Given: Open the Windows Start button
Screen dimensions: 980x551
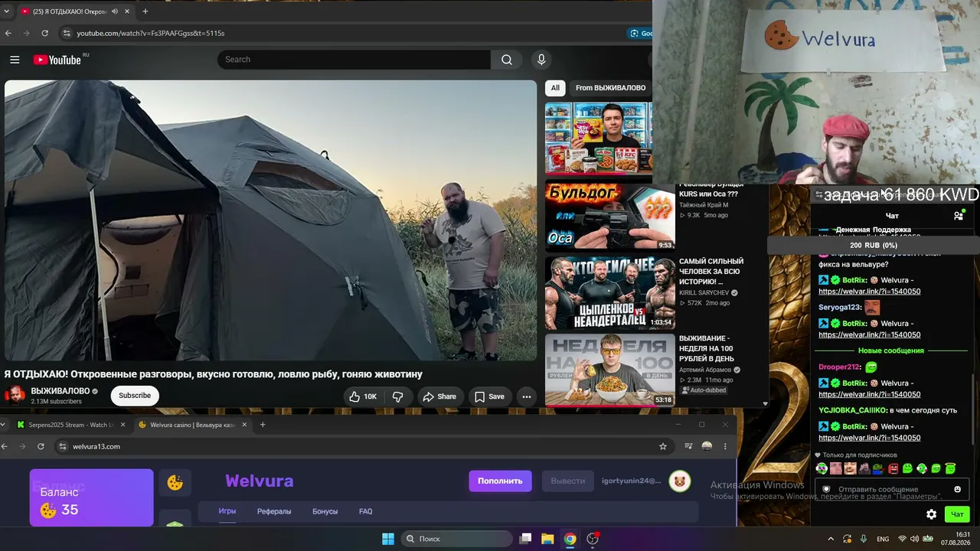Looking at the screenshot, I should click(x=388, y=539).
